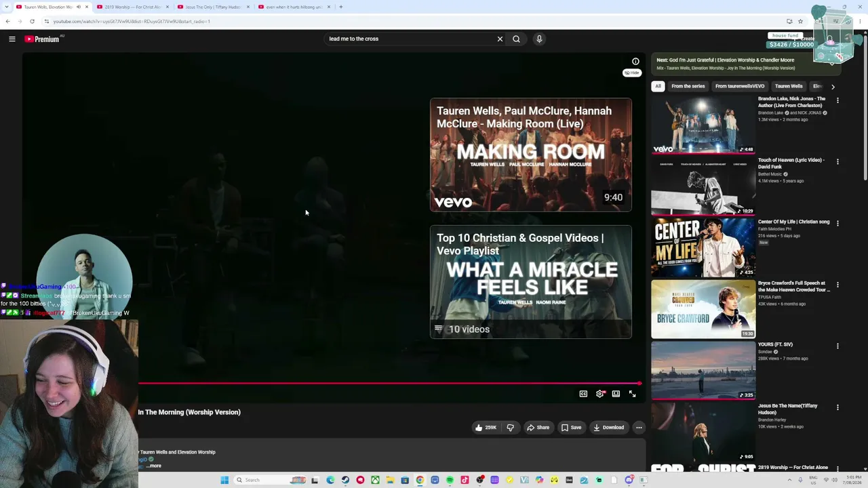The width and height of the screenshot is (868, 488).
Task: Select the All filter chip
Action: [x=658, y=86]
